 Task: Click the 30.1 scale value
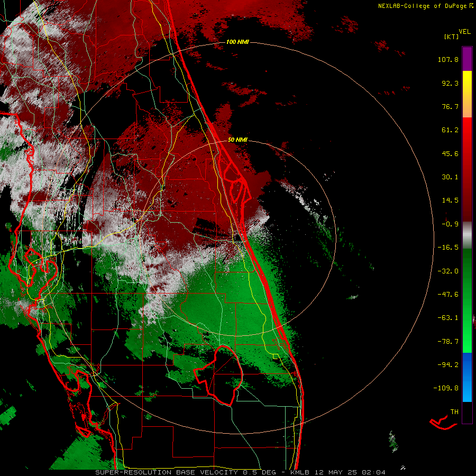(450, 177)
